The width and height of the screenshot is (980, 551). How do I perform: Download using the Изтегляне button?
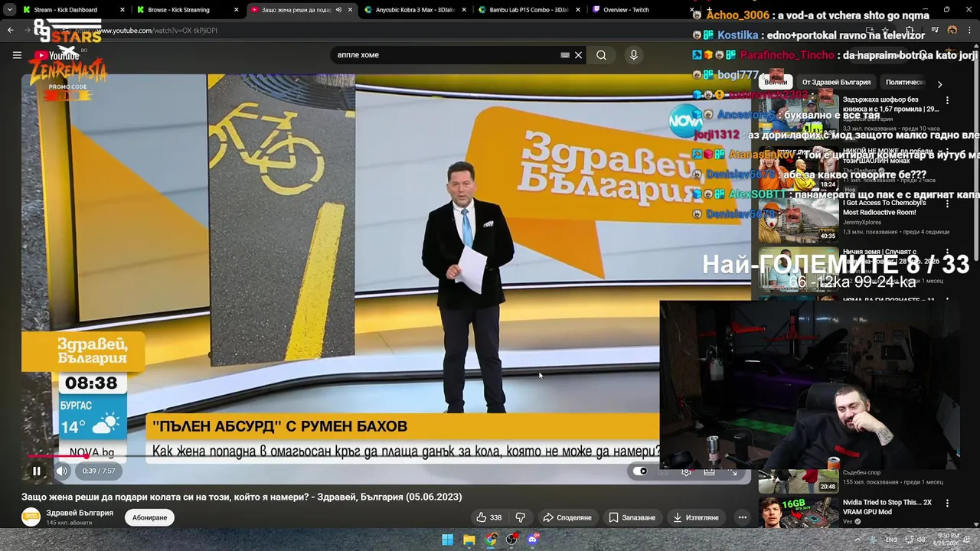[696, 517]
